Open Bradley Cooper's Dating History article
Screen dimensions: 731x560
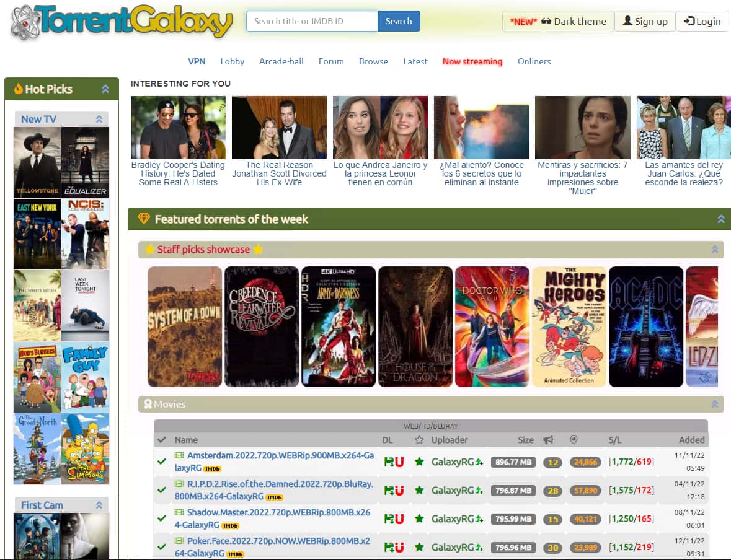178,173
